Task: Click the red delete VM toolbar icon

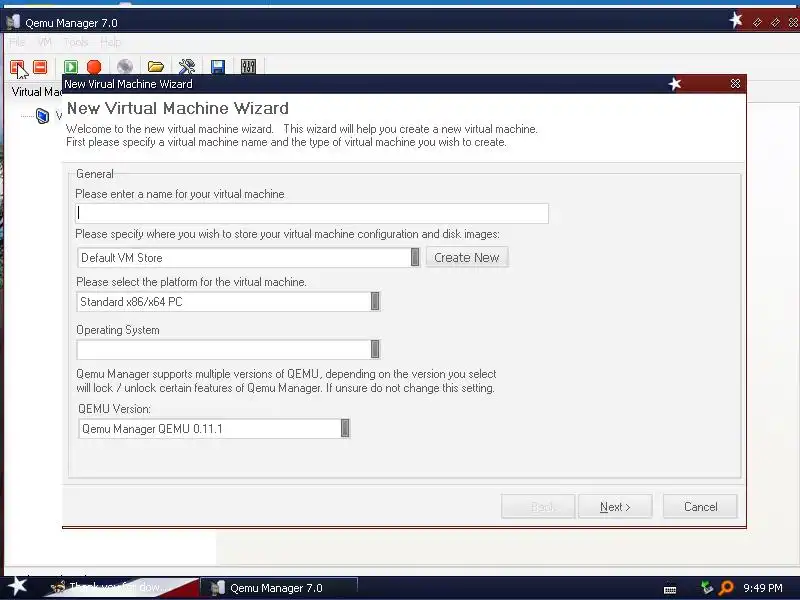Action: (x=40, y=67)
